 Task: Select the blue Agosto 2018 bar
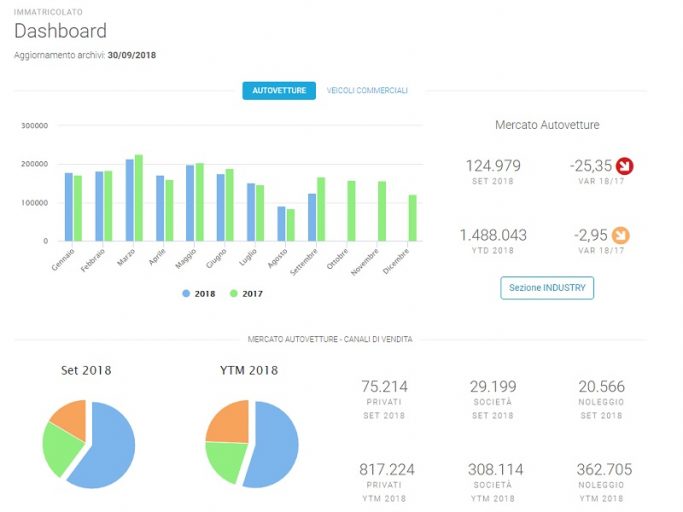(281, 224)
